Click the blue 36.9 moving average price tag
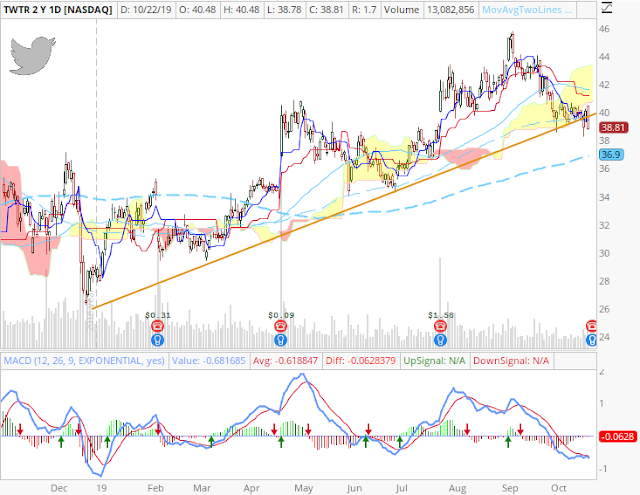Image resolution: width=640 pixels, height=495 pixels. tap(611, 155)
